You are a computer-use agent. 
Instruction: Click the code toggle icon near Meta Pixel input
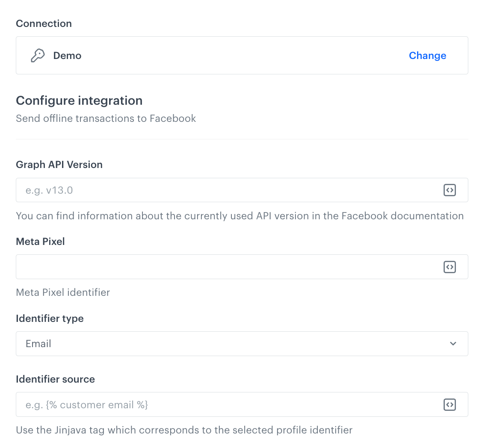[x=449, y=267]
